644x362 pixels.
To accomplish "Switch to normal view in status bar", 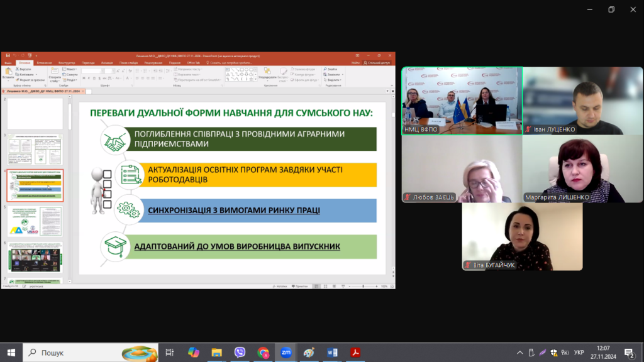I will tap(317, 286).
